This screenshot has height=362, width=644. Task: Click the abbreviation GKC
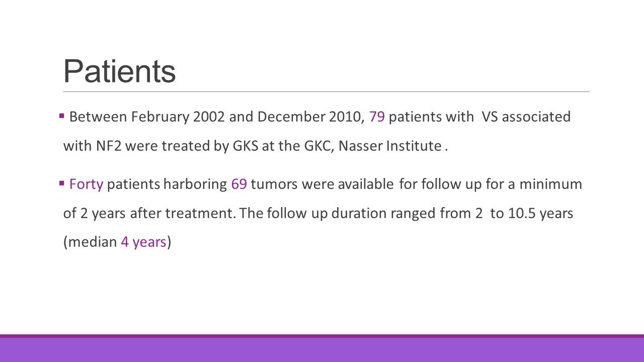316,146
